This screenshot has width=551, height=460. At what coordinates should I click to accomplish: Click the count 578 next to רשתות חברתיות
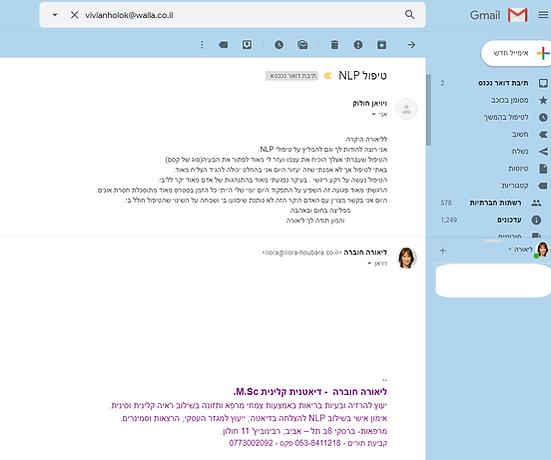coord(446,203)
